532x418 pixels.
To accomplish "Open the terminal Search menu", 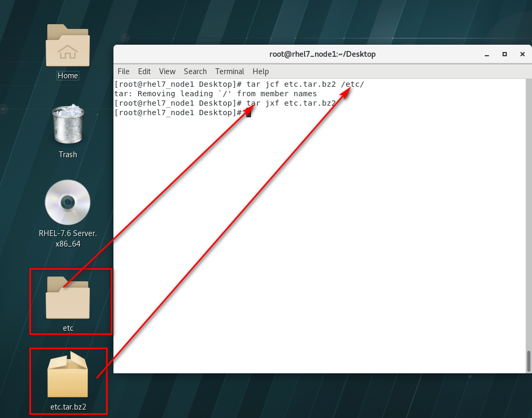I will pyautogui.click(x=195, y=72).
